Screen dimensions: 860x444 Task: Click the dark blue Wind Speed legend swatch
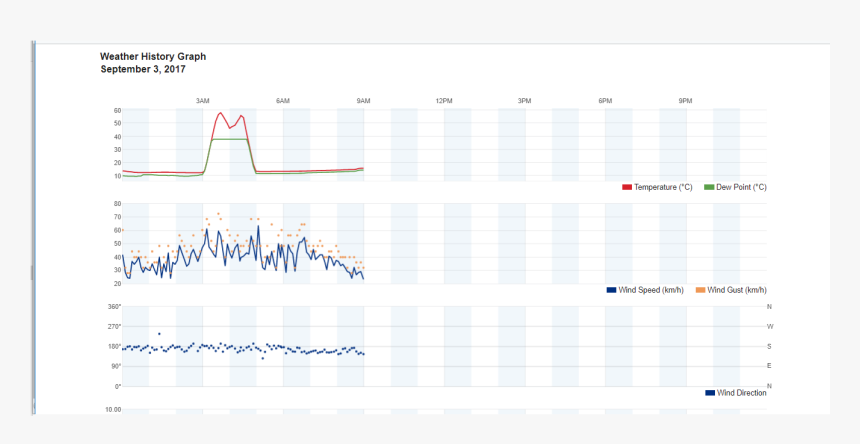point(612,290)
